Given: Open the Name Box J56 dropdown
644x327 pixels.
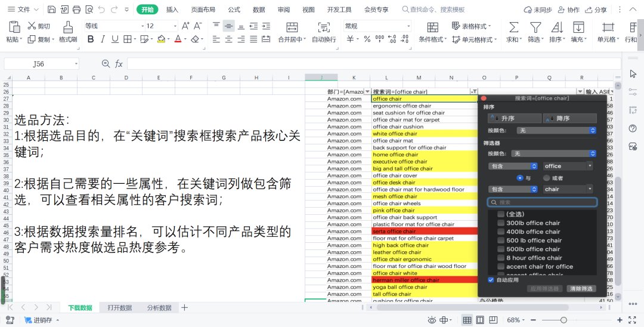Looking at the screenshot, I should coord(76,64).
